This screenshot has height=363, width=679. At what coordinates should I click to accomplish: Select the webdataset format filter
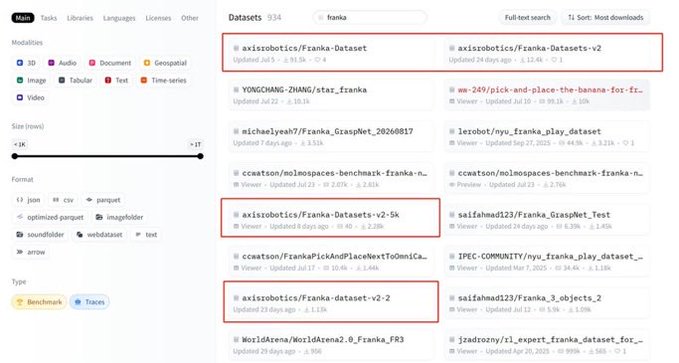[99, 234]
